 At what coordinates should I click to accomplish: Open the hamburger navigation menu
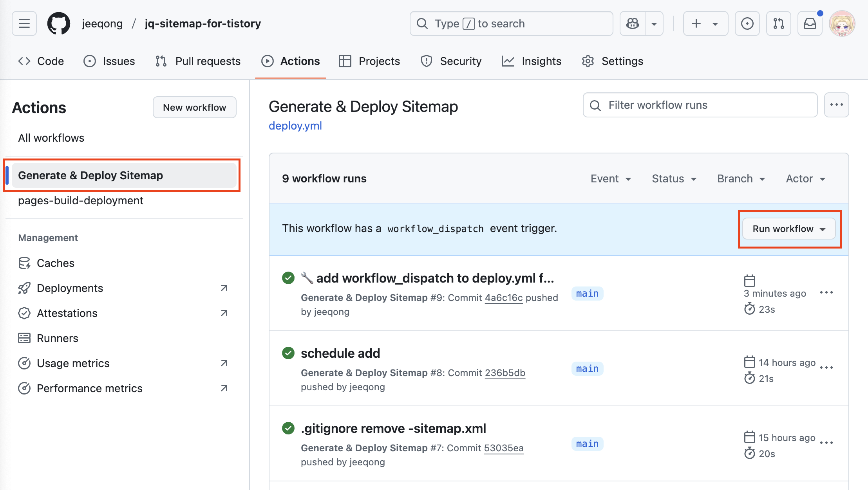click(x=24, y=23)
